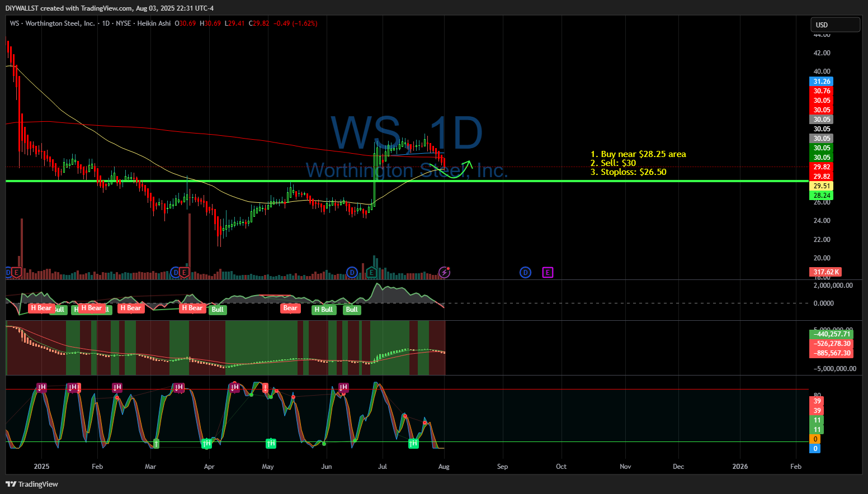Click the −0.49 (−1.62%) change value

pyautogui.click(x=295, y=23)
